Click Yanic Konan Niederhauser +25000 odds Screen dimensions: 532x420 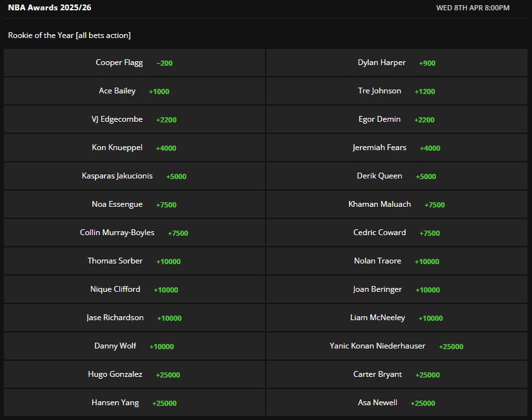coord(397,346)
